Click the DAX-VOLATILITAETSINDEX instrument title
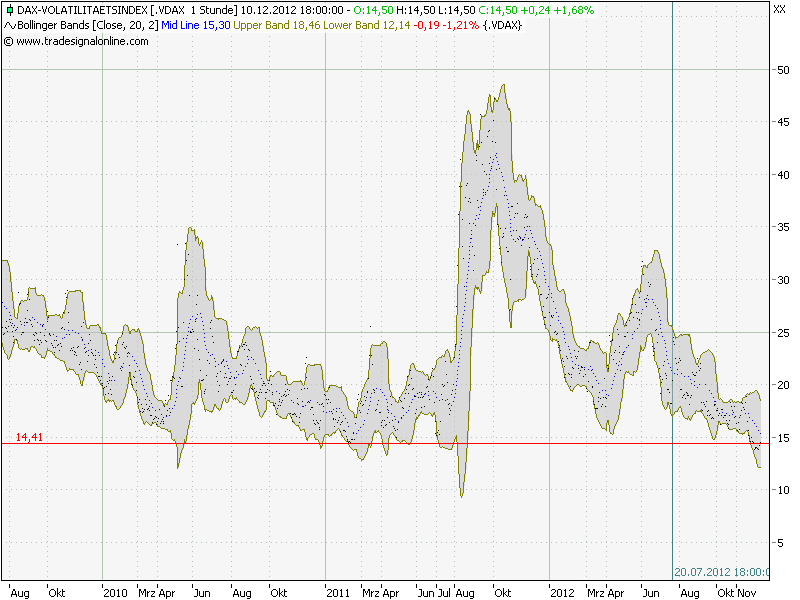The height and width of the screenshot is (600, 800). 82,10
